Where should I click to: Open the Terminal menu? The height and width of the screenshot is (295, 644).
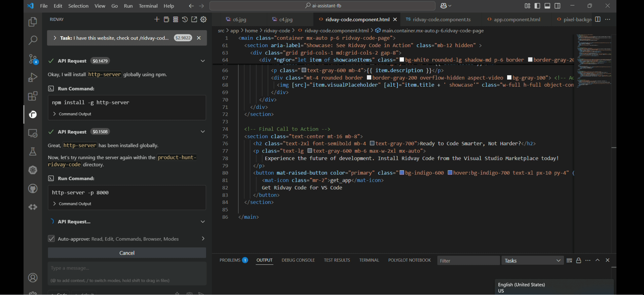coord(148,6)
